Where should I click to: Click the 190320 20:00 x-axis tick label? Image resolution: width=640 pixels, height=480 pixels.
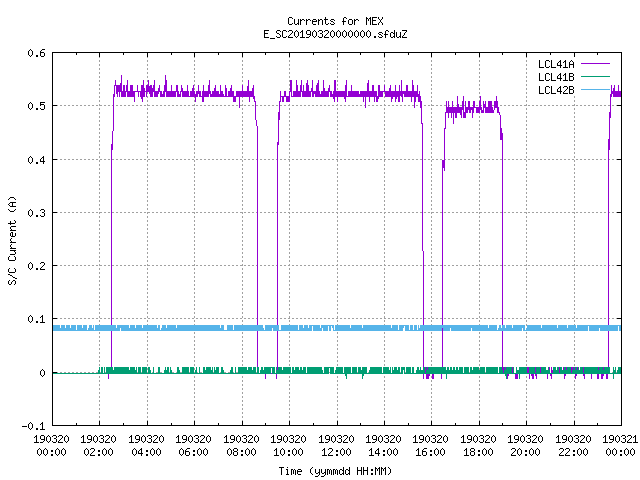tap(525, 446)
